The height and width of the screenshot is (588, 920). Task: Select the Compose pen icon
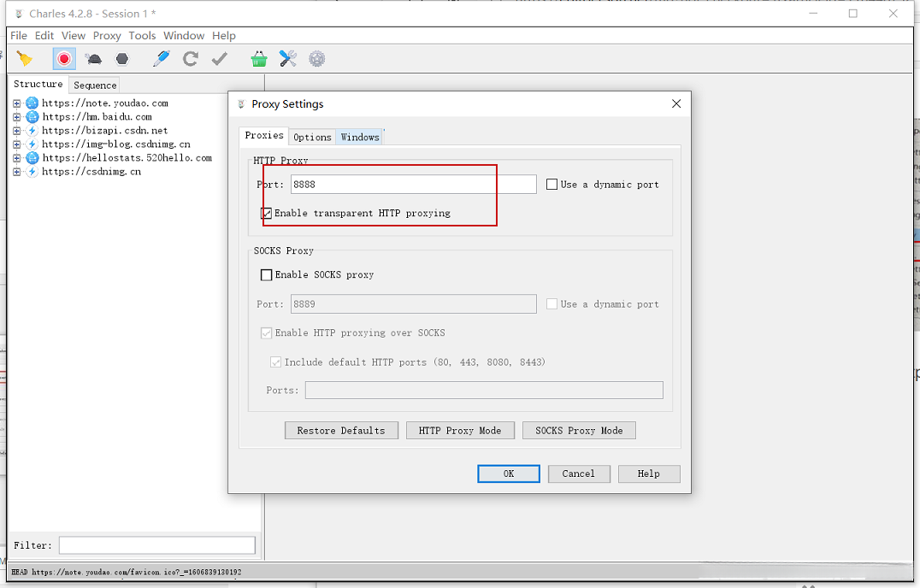[x=161, y=59]
